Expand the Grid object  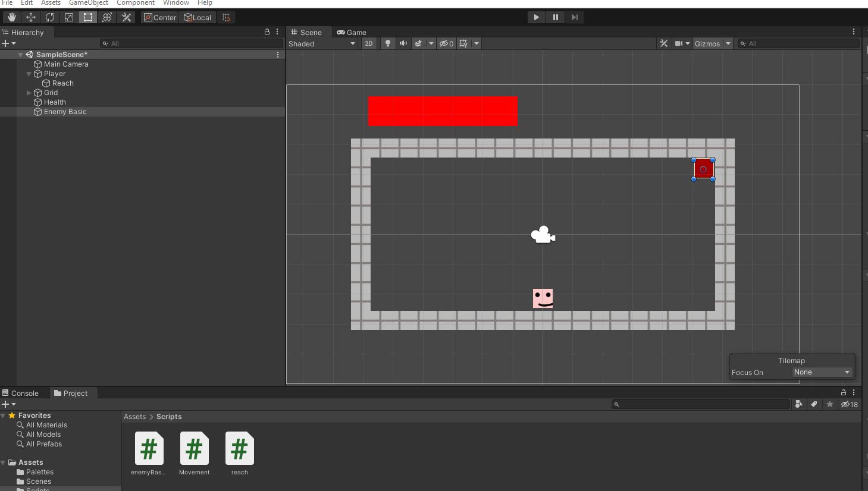click(29, 93)
